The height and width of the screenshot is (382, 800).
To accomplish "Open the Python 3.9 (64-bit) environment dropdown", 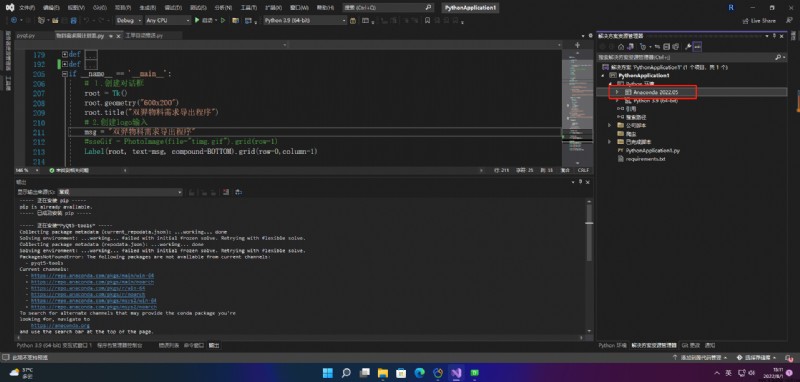I will coord(305,20).
